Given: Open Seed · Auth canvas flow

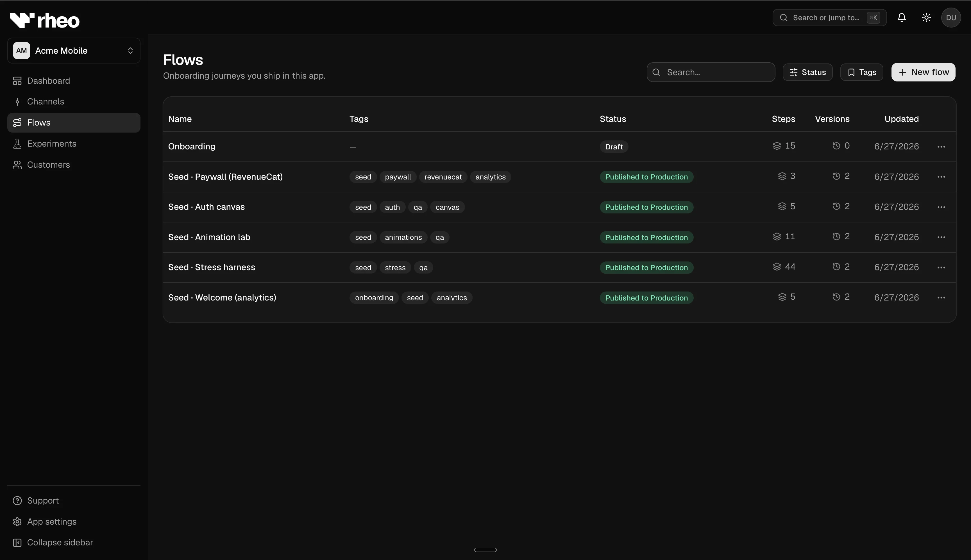Looking at the screenshot, I should point(206,207).
